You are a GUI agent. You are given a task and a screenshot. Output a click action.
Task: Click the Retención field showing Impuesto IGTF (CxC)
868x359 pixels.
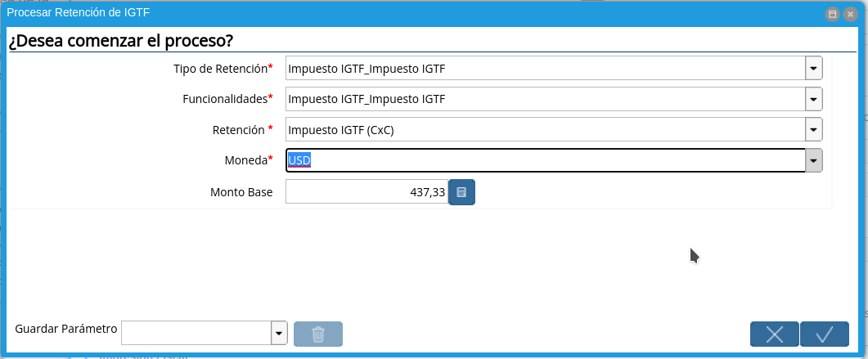point(544,129)
